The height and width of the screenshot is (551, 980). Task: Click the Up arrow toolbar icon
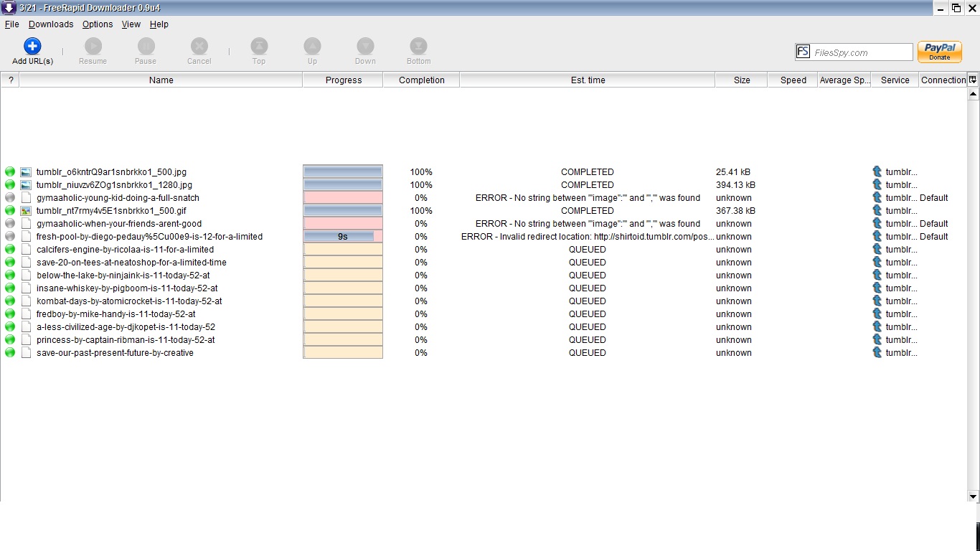(x=312, y=47)
